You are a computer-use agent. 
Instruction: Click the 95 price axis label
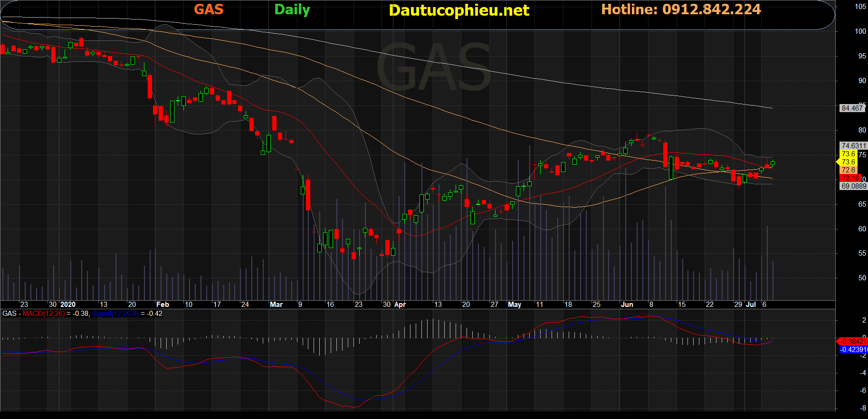pos(862,56)
